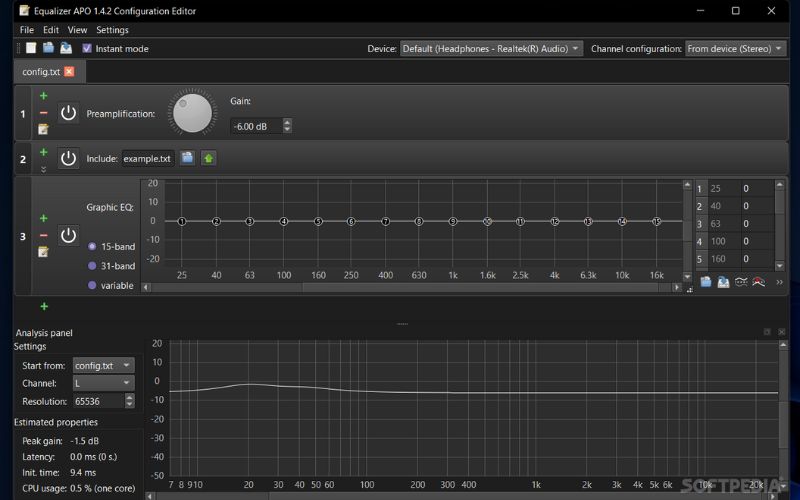Edit Graphic EQ row as text
The image size is (800, 500).
pos(43,252)
